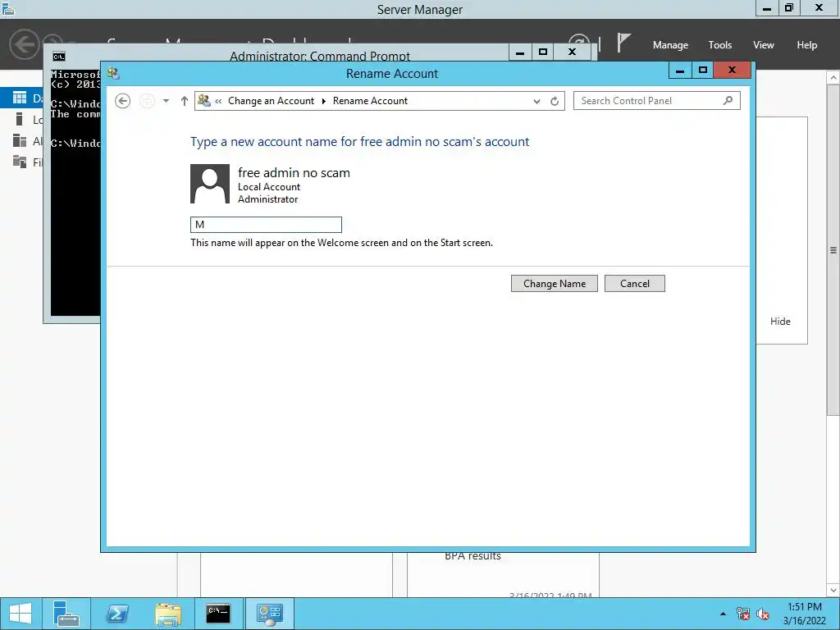Open Server Manager from taskbar
Screen dimensions: 840x630
[66, 614]
